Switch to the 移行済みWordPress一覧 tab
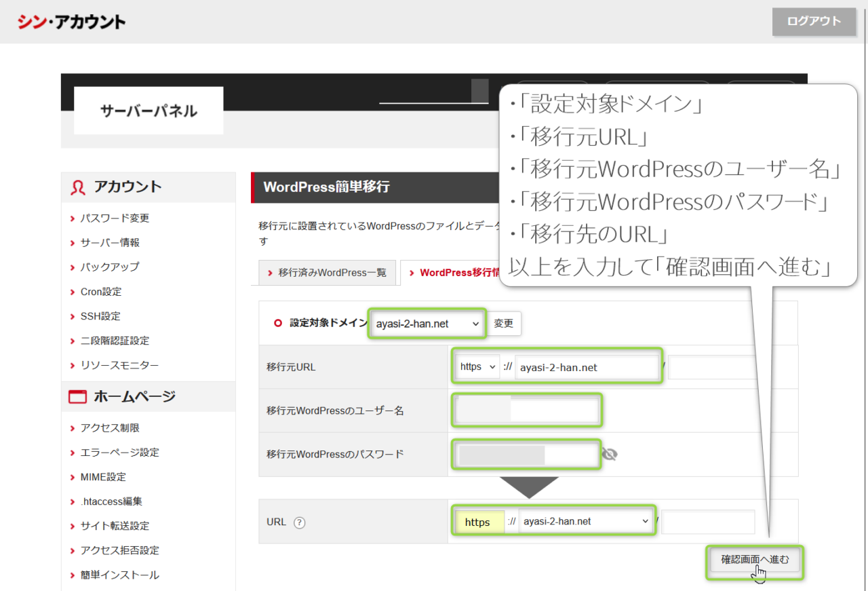 click(328, 273)
